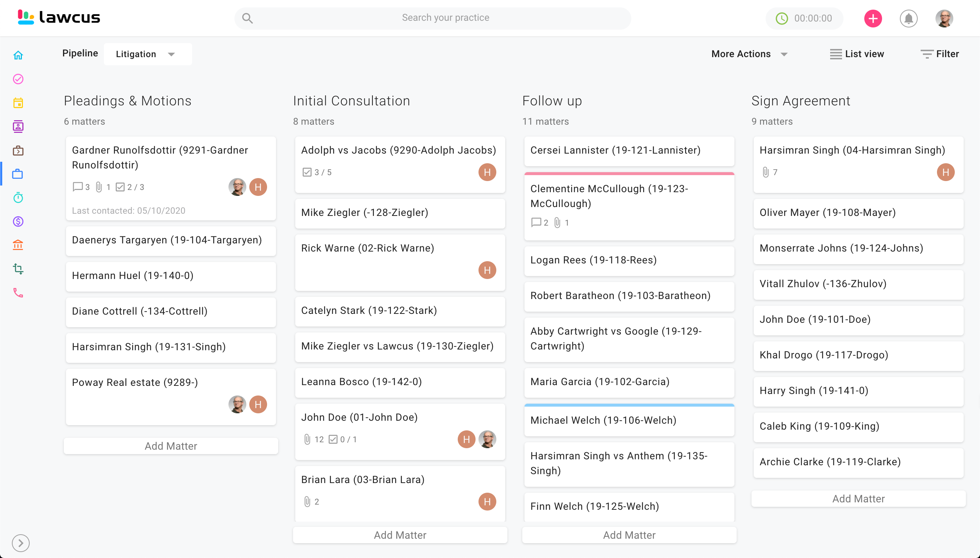This screenshot has width=980, height=558.
Task: Open the Tasks checkmark icon in sidebar
Action: [x=18, y=79]
